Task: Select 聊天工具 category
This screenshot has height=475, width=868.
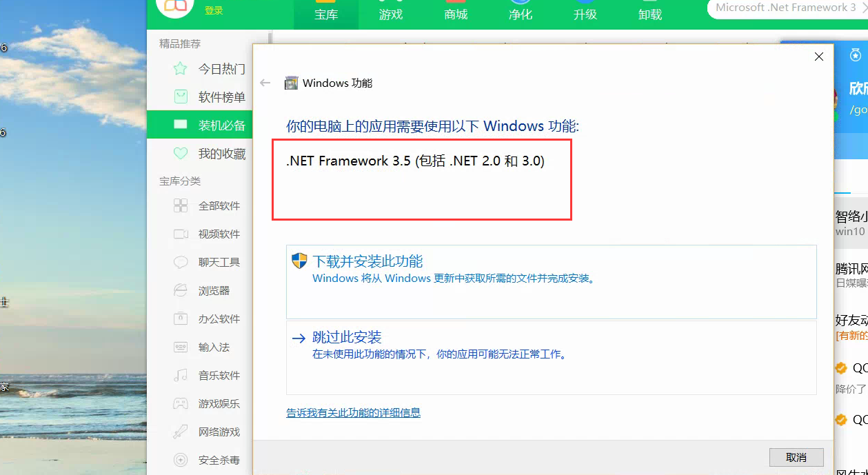Action: click(x=219, y=262)
